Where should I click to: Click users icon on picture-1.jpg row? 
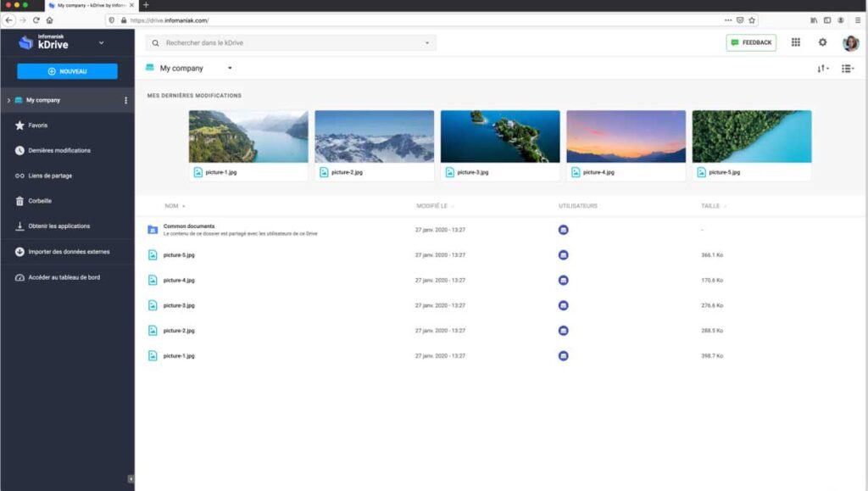pos(563,356)
